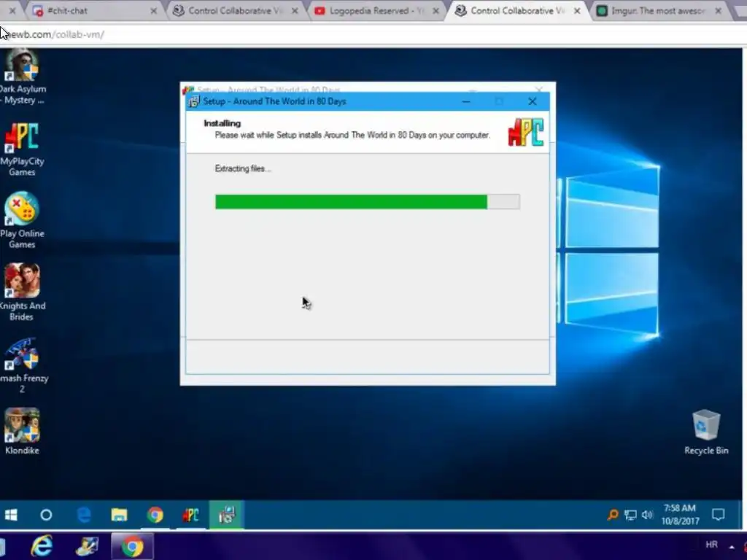Click the Setup window title bar icon

pyautogui.click(x=193, y=101)
